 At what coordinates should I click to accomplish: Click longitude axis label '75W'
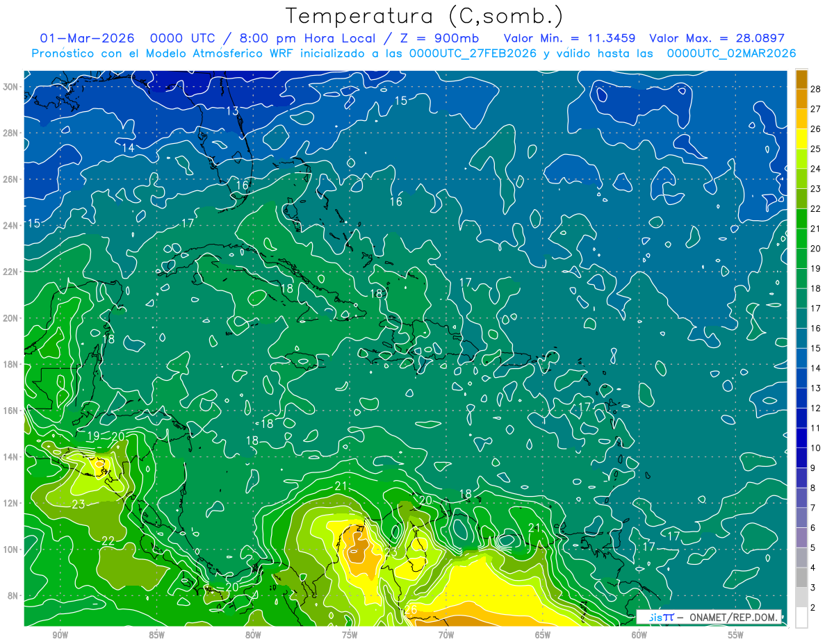[350, 635]
